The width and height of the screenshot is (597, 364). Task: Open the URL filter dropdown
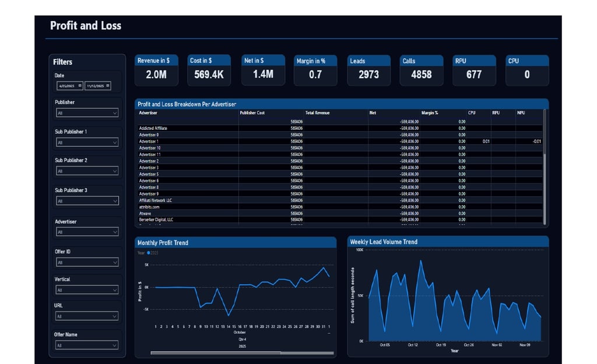[87, 316]
